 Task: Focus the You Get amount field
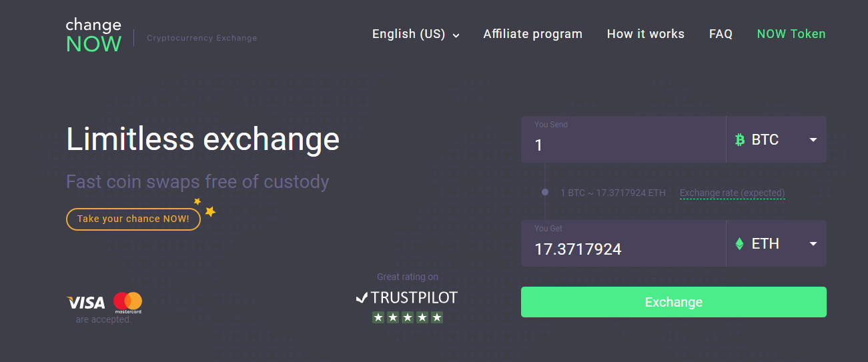coord(623,243)
